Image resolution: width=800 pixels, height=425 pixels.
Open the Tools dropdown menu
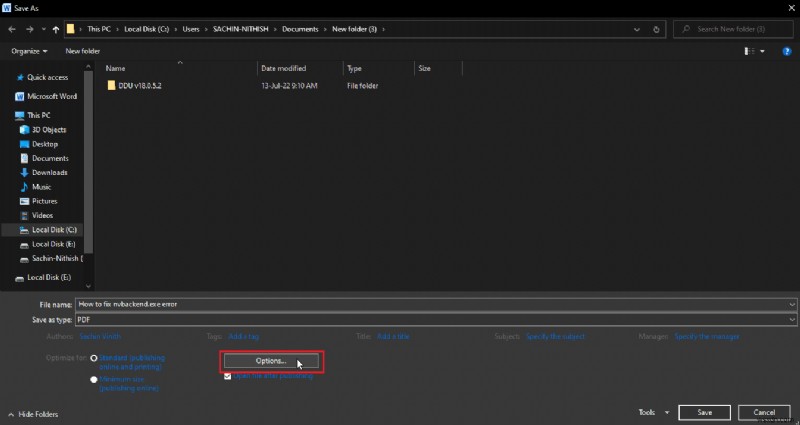click(651, 412)
